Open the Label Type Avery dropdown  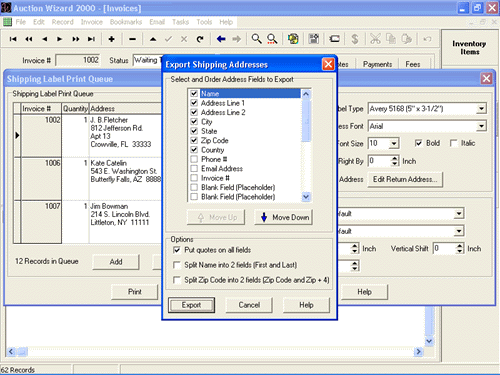(x=481, y=109)
